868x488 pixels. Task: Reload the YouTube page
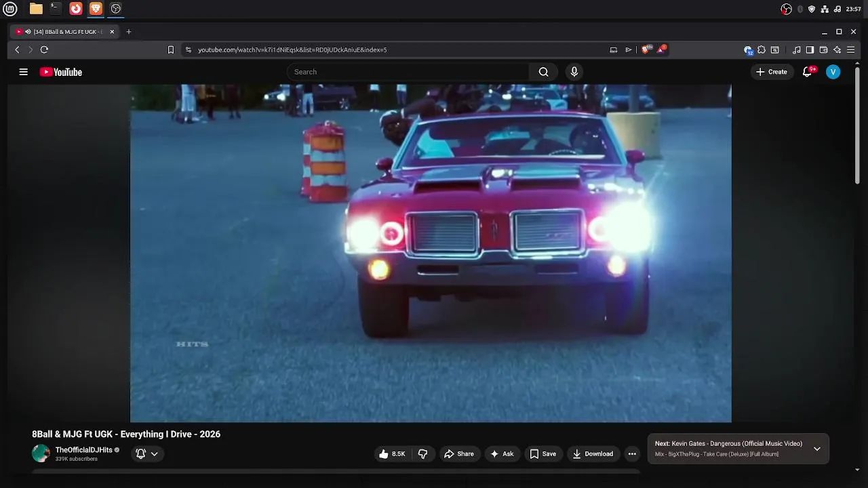click(44, 49)
